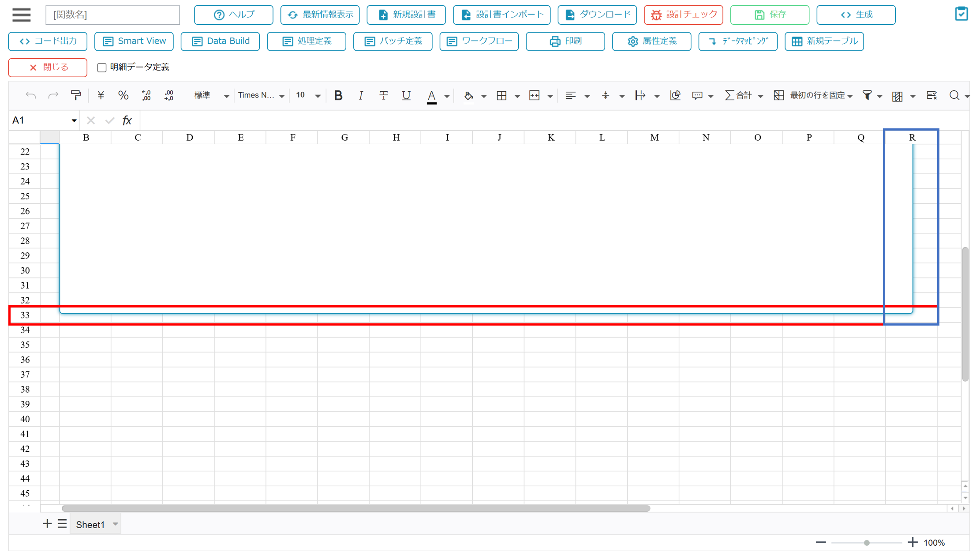Click the 保存 save button

click(770, 15)
